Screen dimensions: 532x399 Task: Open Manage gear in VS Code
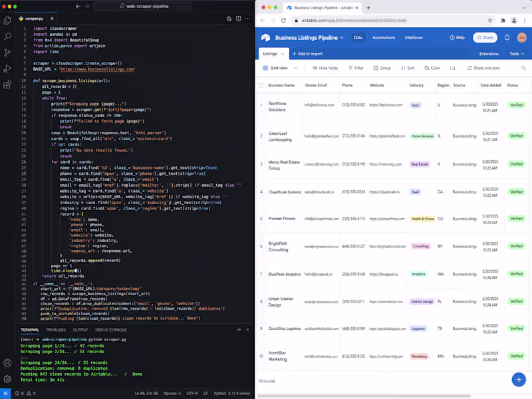click(7, 378)
